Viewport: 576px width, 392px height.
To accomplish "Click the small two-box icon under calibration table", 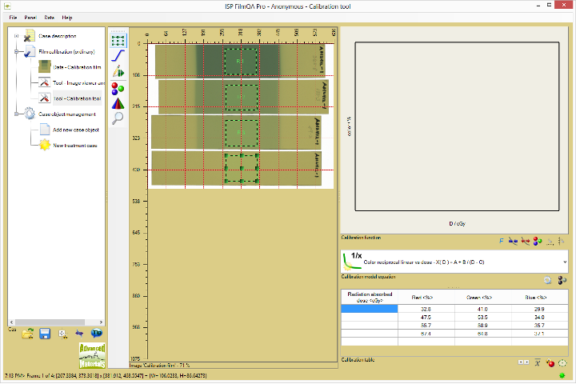I will point(523,362).
